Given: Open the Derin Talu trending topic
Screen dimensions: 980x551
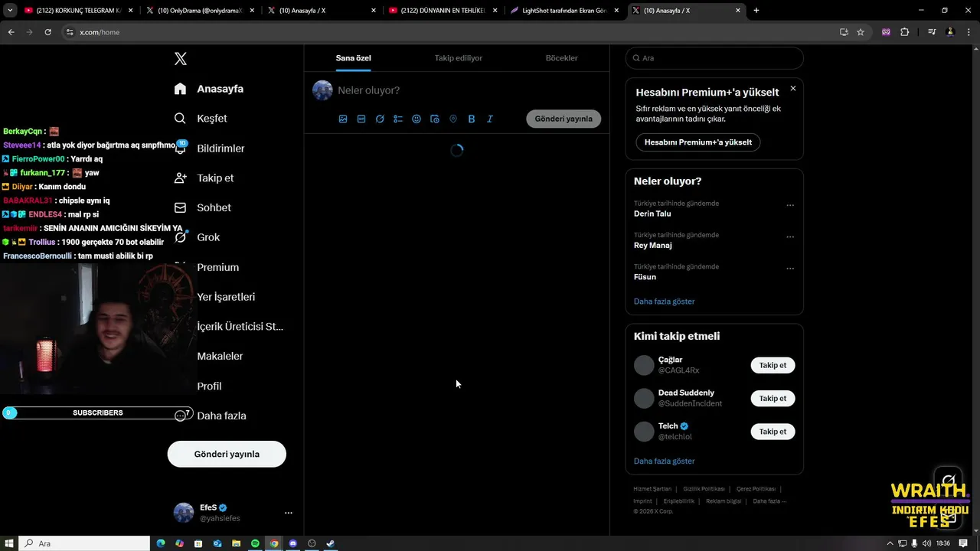Looking at the screenshot, I should [x=652, y=214].
